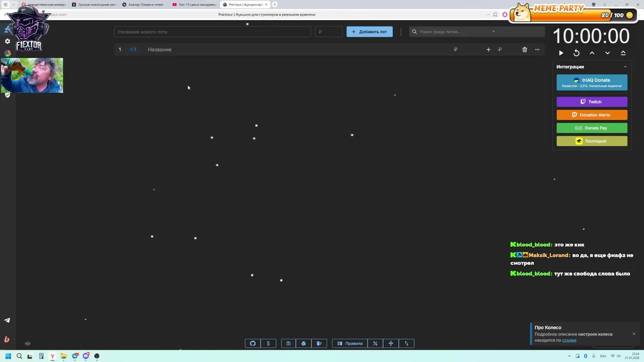The width and height of the screenshot is (644, 362).
Task: Decrease timer with down chevron
Action: click(x=607, y=53)
